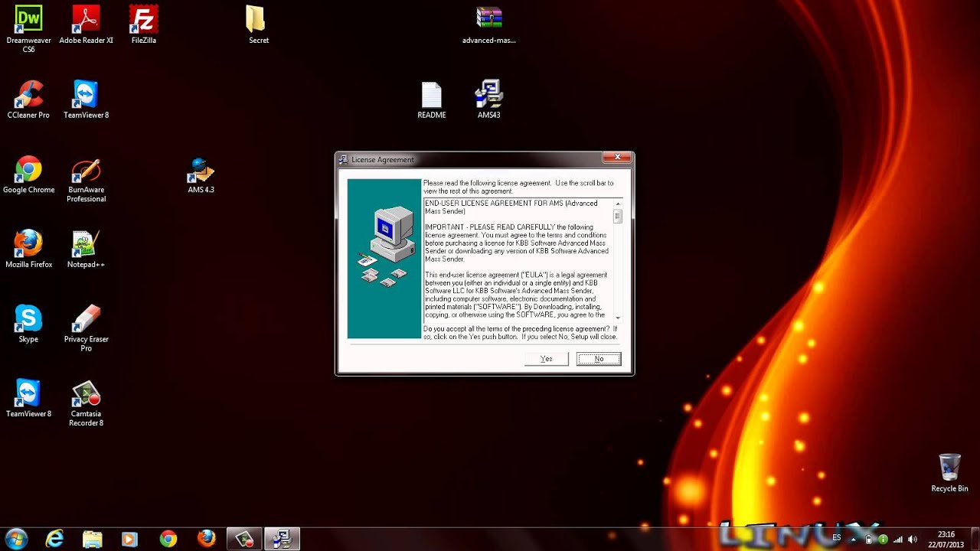Click the license text scroll-down arrow

click(x=618, y=318)
